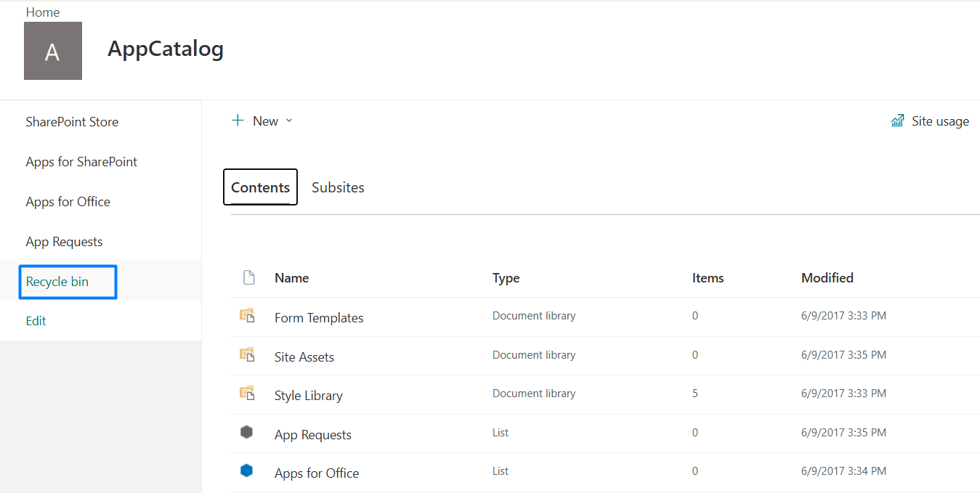Image resolution: width=980 pixels, height=493 pixels.
Task: Sort by the Modified column header
Action: 827,278
